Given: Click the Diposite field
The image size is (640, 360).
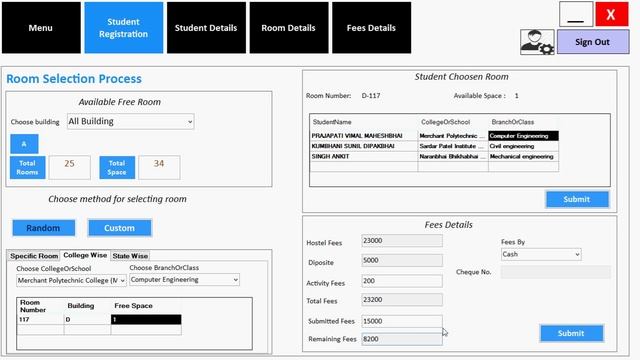Looking at the screenshot, I should [402, 260].
